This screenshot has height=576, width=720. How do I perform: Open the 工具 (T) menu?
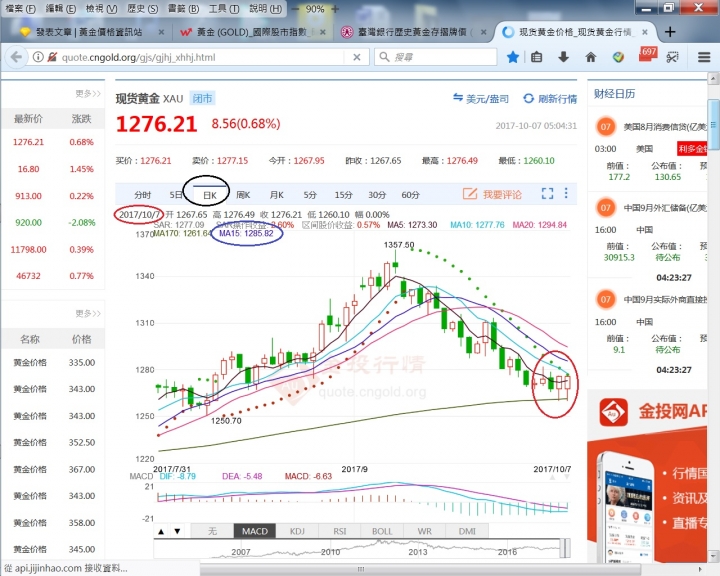point(224,9)
